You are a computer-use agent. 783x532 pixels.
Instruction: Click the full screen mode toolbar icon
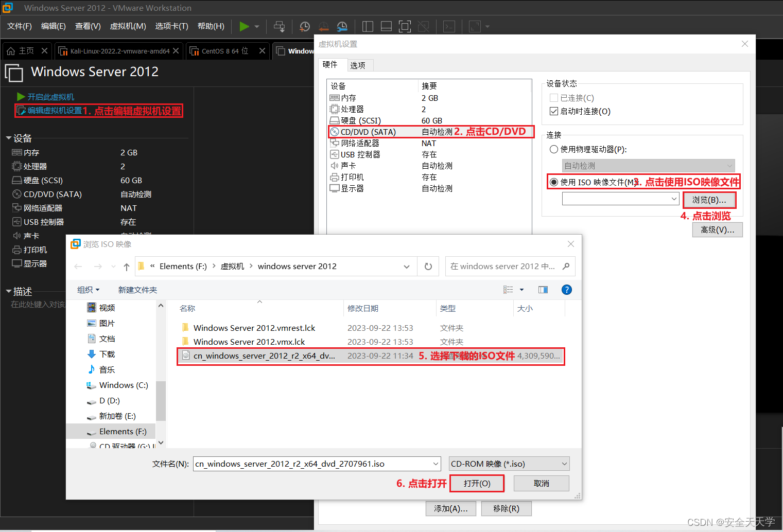point(405,26)
